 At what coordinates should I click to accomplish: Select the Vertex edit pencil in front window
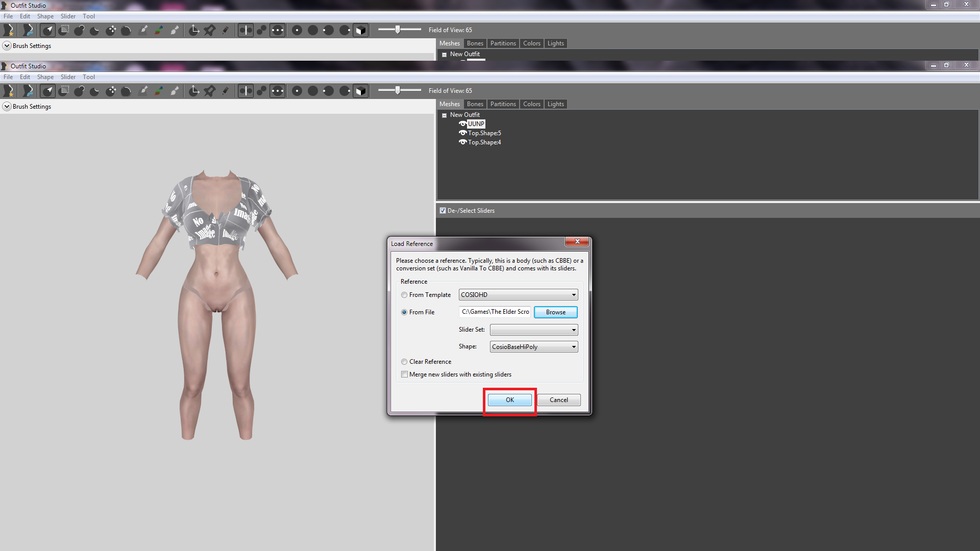[x=225, y=91]
